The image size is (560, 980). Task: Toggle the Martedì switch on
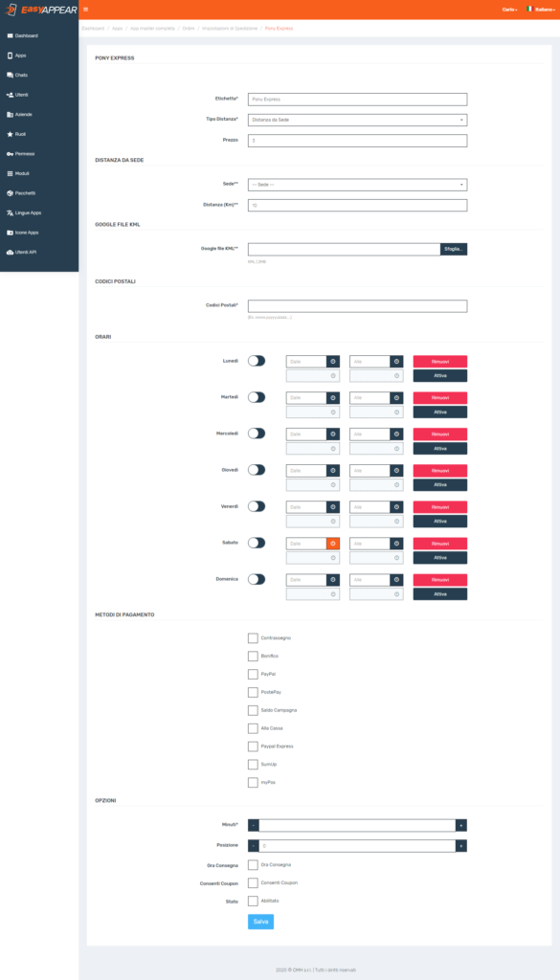point(257,397)
